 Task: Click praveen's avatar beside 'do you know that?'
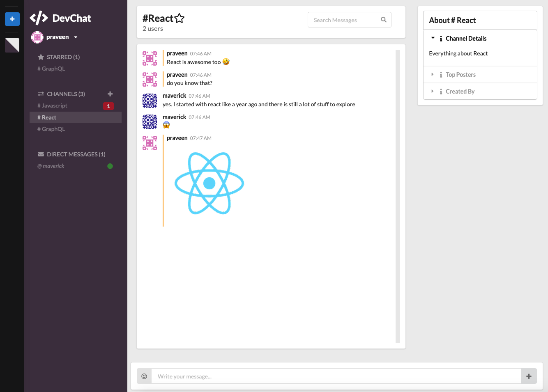[x=150, y=80]
